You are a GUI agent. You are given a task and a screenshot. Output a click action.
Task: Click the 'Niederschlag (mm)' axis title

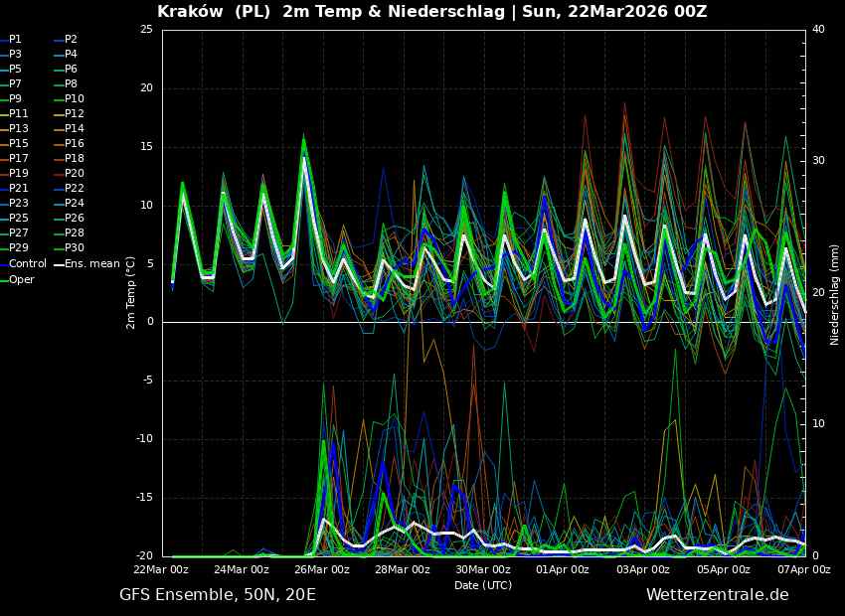[834, 294]
